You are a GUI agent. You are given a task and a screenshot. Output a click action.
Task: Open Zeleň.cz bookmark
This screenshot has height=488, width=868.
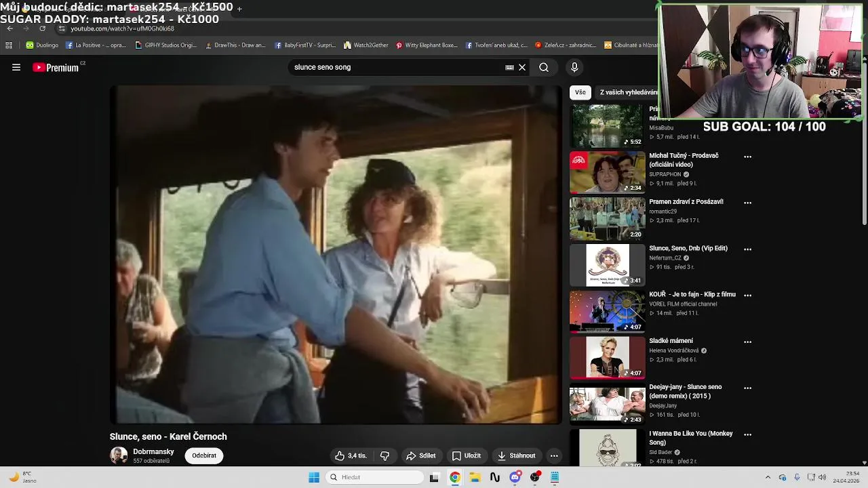(566, 45)
